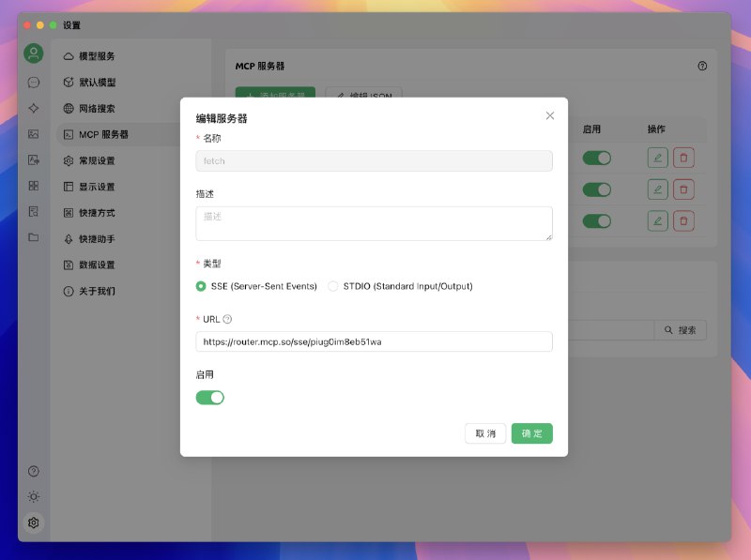Click the help icon beside the URL label
This screenshot has height=560, width=751.
coord(227,319)
